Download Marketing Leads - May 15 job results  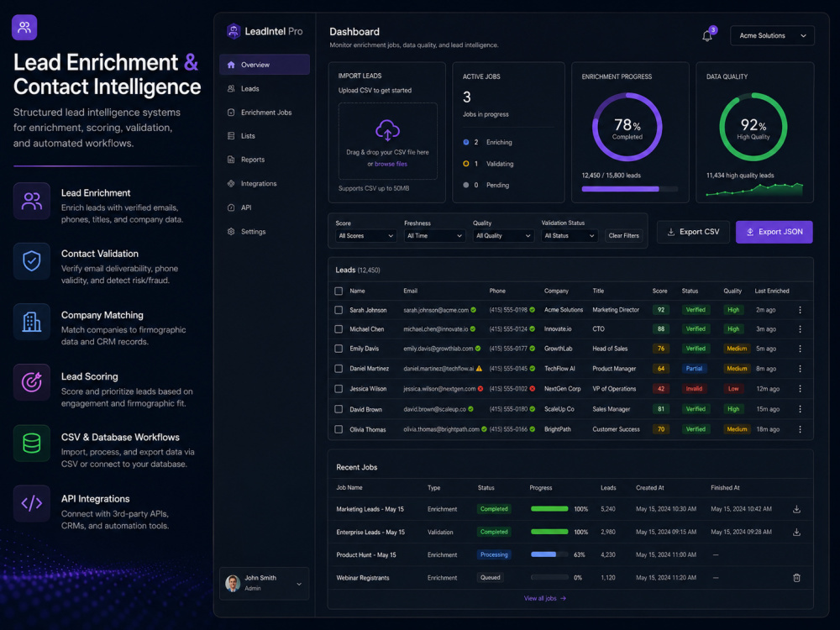[x=796, y=509]
